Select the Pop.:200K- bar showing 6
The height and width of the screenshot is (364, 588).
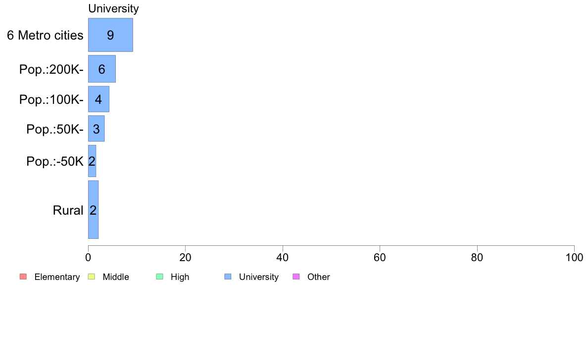point(102,69)
